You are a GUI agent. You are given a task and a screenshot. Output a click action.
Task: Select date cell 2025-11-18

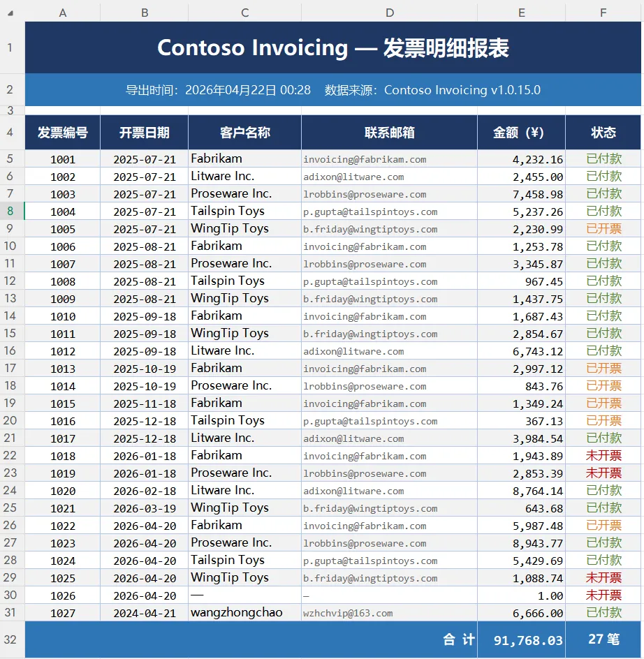click(x=145, y=403)
